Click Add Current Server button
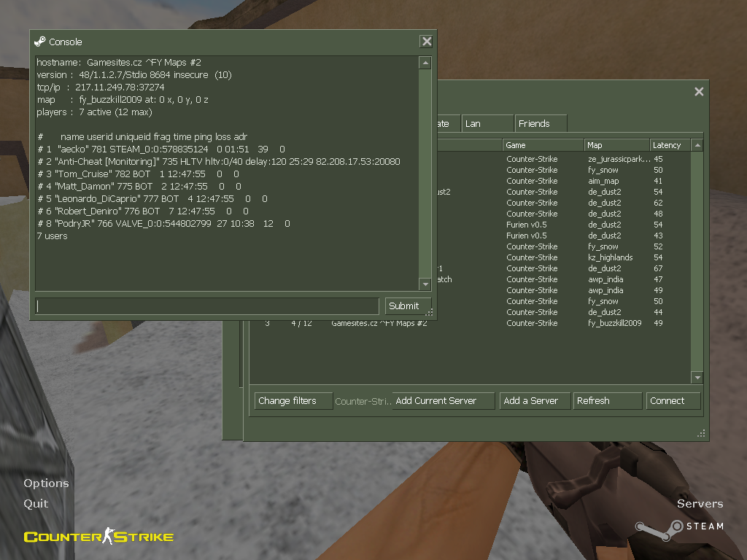The image size is (747, 560). pyautogui.click(x=443, y=401)
